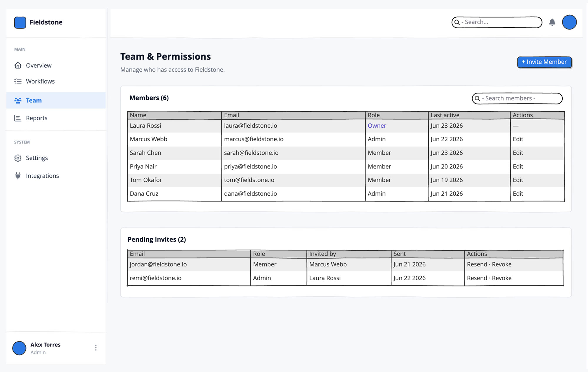Open the Overview home icon
The width and height of the screenshot is (588, 372).
(18, 65)
